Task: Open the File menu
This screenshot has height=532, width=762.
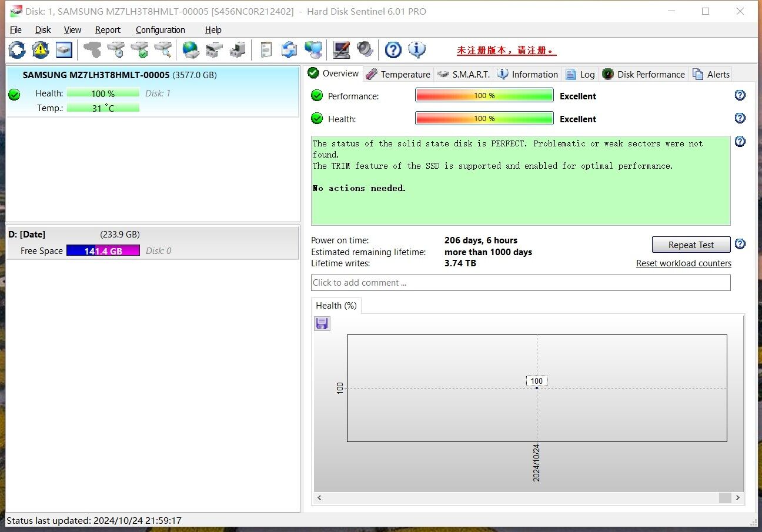Action: [x=16, y=30]
